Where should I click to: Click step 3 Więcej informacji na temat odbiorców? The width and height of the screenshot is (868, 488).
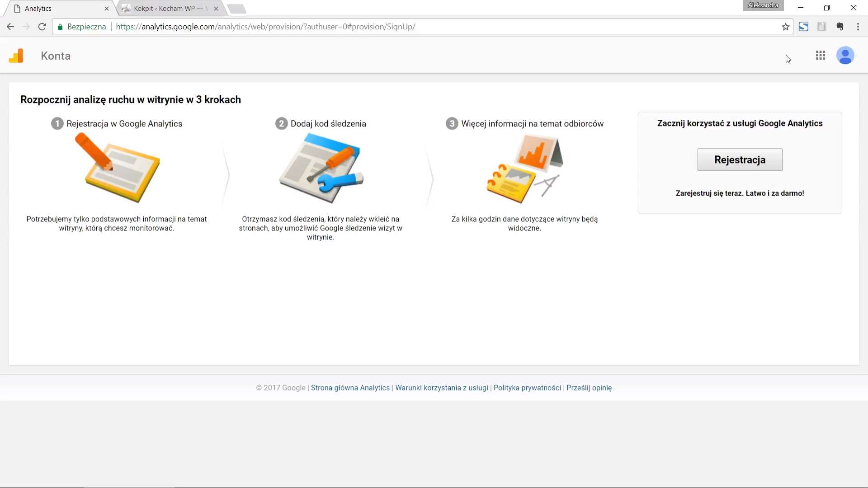tap(524, 124)
